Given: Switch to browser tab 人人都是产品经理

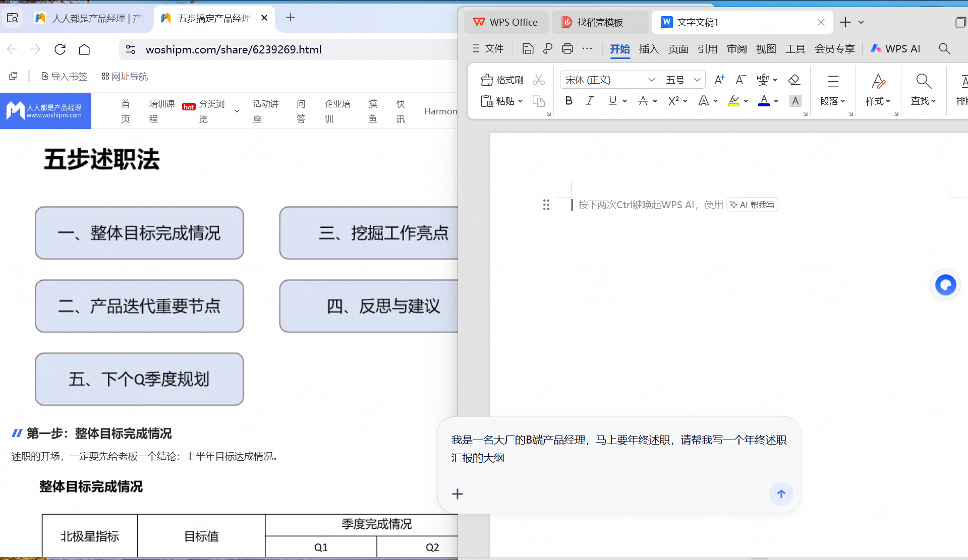Looking at the screenshot, I should pos(90,18).
